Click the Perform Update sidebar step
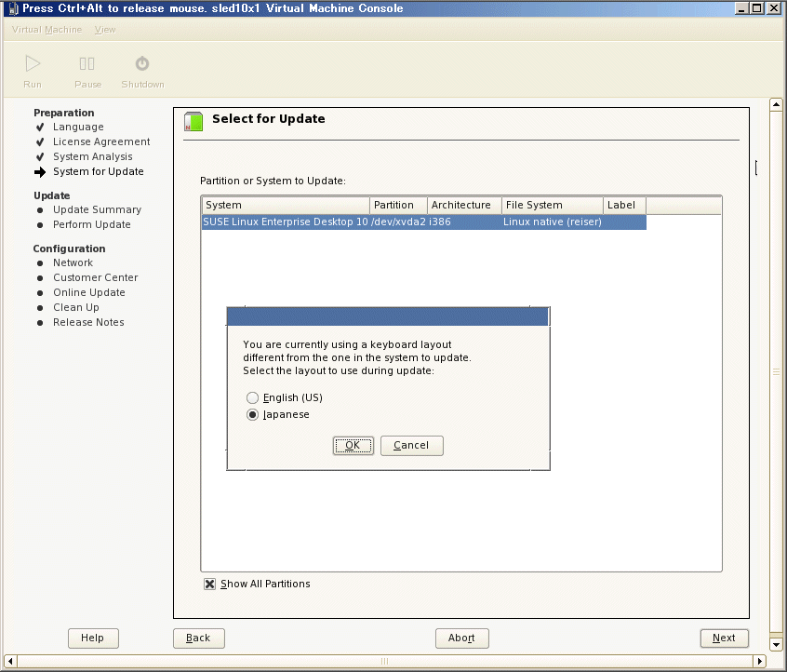This screenshot has width=787, height=672. [92, 224]
